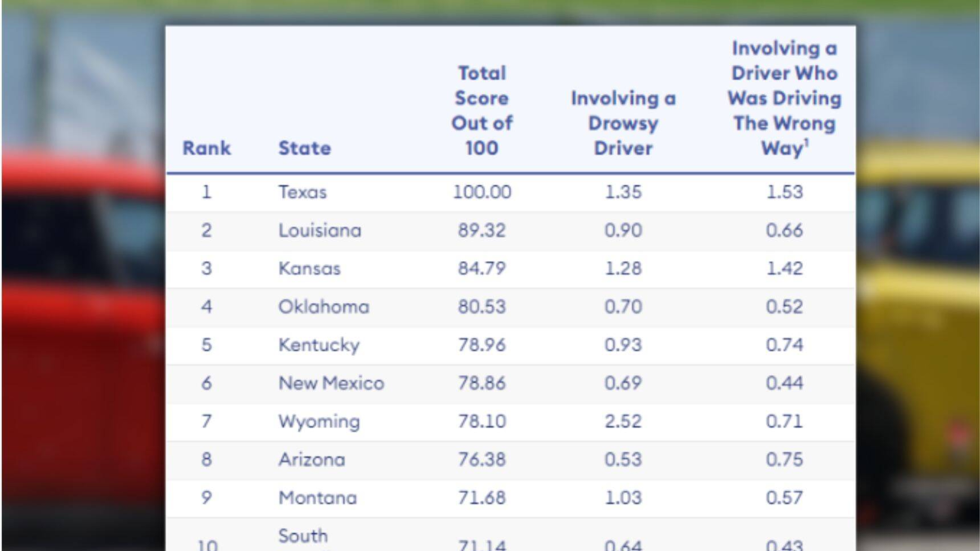Select the Wyoming state cell
The image size is (980, 551).
tap(318, 421)
